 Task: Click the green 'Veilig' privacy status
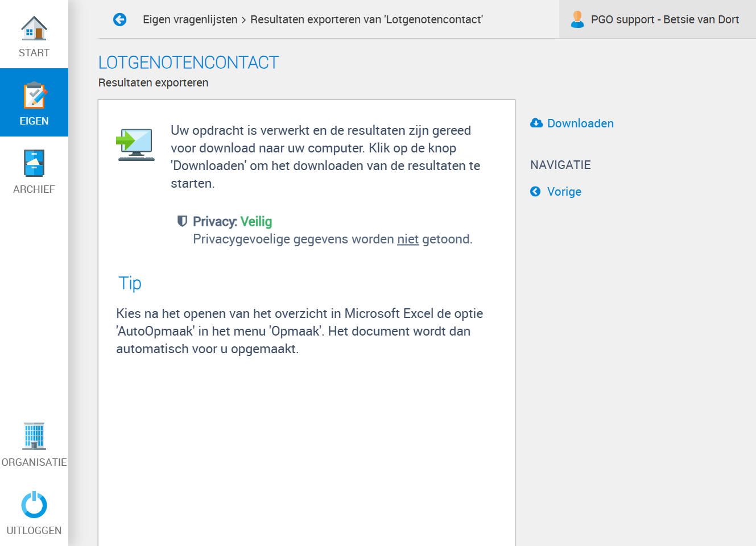tap(256, 221)
